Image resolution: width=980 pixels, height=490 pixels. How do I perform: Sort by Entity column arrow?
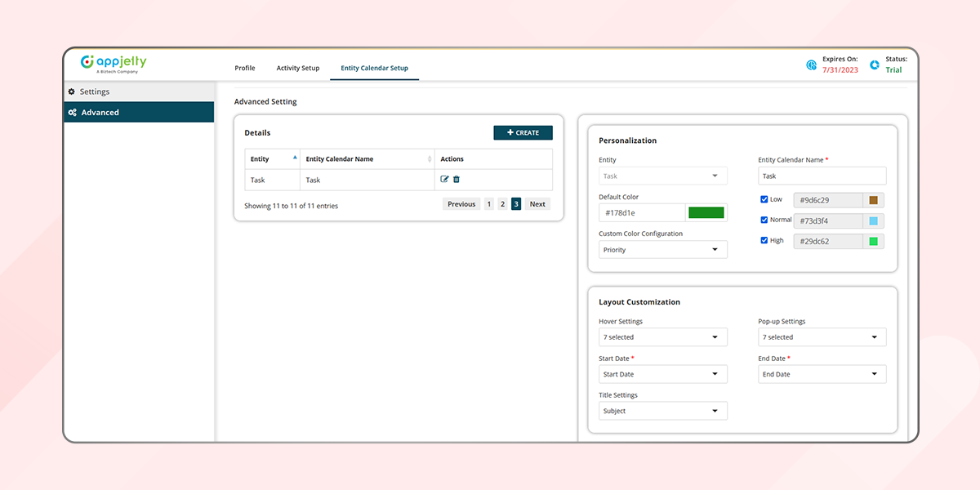click(x=295, y=157)
